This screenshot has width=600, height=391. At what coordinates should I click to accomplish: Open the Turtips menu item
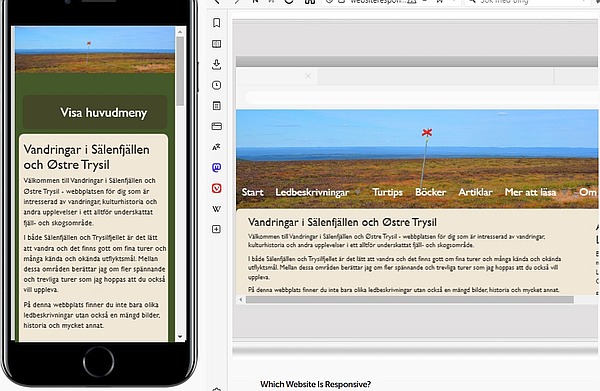coord(388,192)
